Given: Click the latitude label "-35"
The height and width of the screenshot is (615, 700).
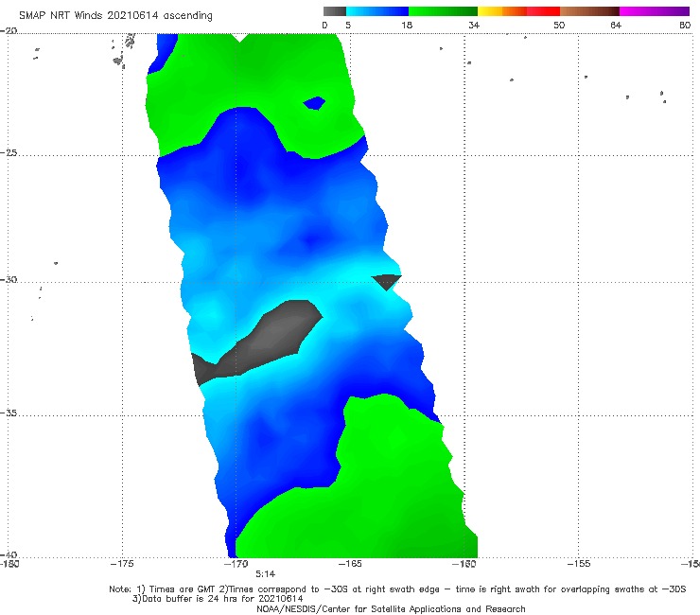Looking at the screenshot, I should pyautogui.click(x=9, y=413).
